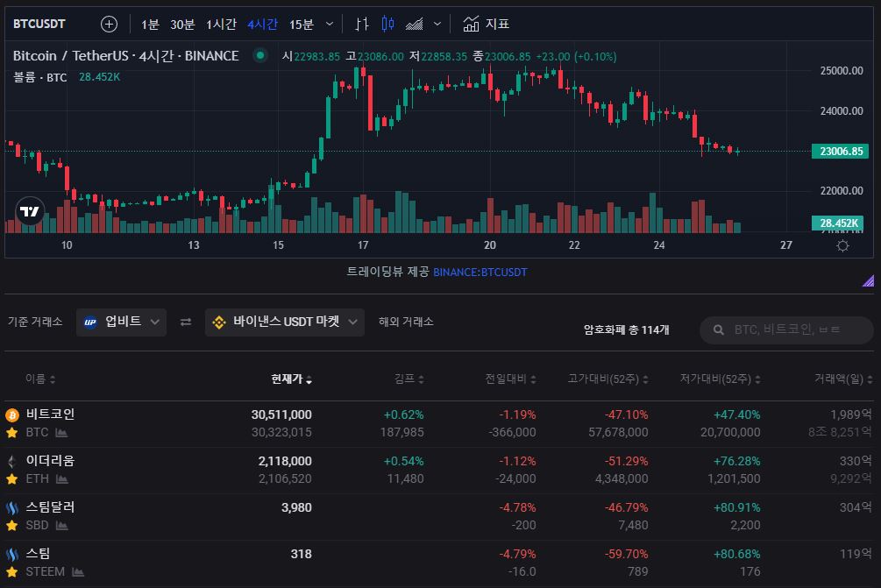Select the 비트코인 row name
This screenshot has width=881, height=588.
[50, 414]
